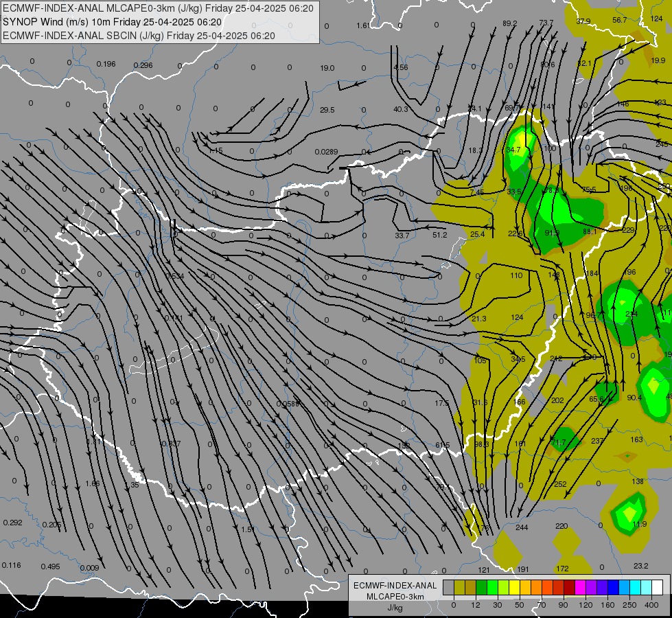Click the map value '29.5'

tap(327, 110)
